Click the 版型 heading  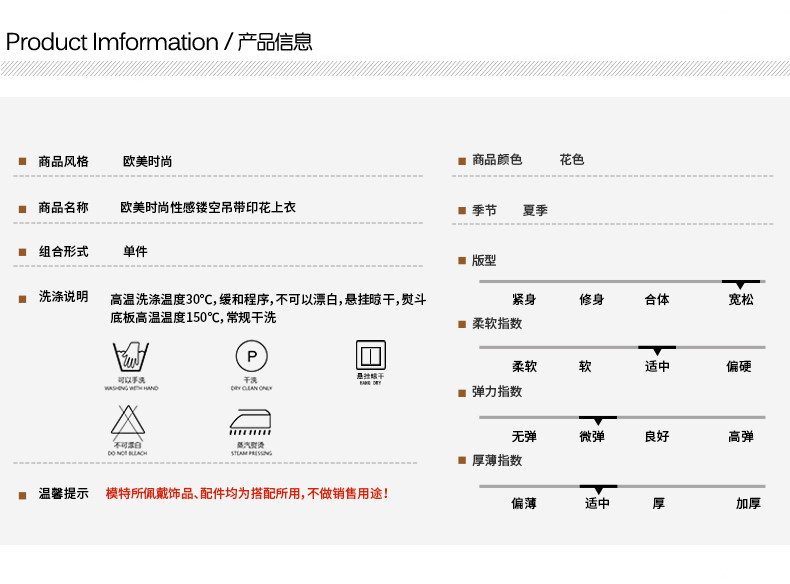click(484, 261)
